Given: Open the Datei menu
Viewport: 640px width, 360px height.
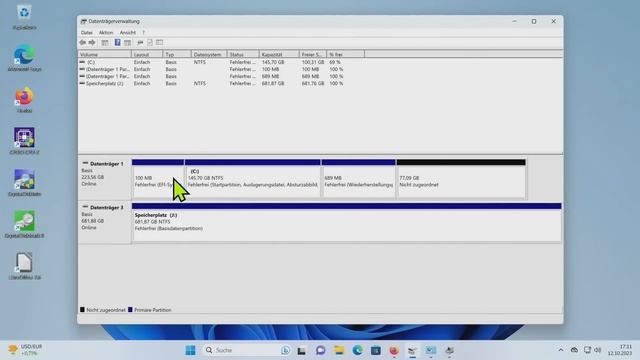Looking at the screenshot, I should tap(87, 33).
